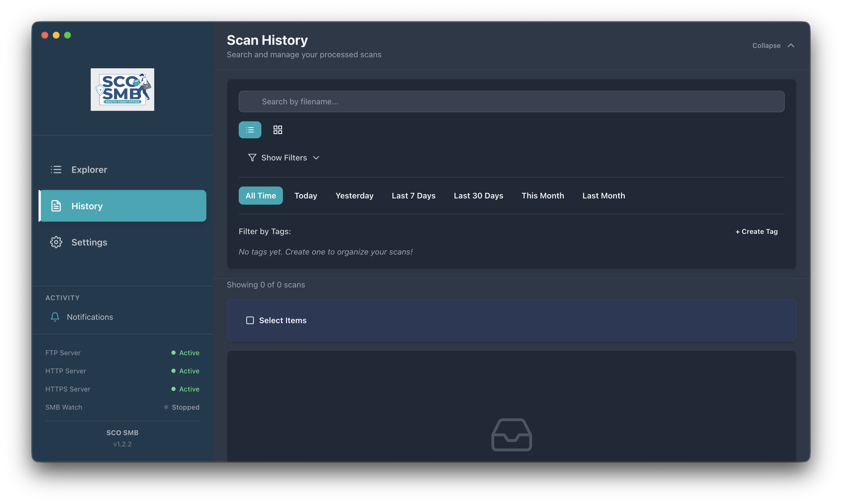
Task: Click the HTTP Server Active status
Action: (185, 371)
